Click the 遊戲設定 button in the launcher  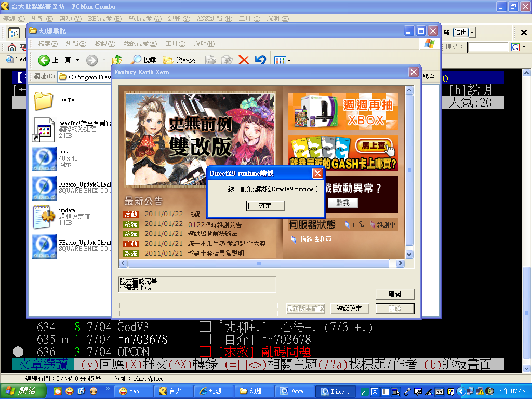click(x=349, y=309)
